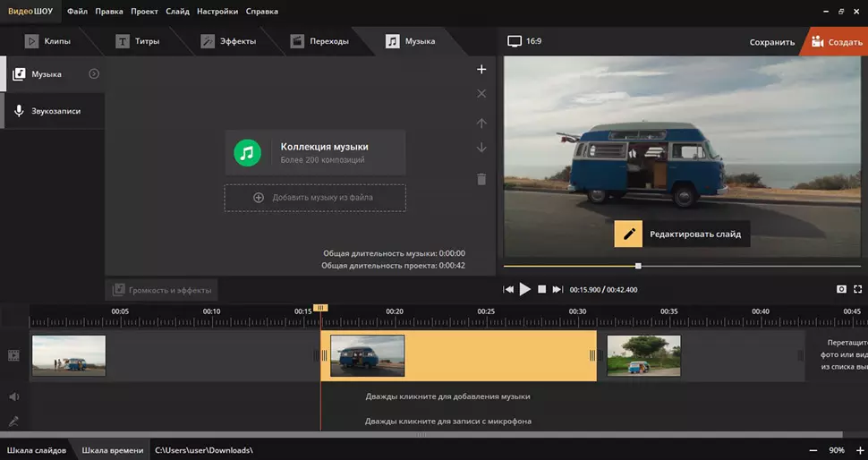Image resolution: width=868 pixels, height=460 pixels.
Task: Open the Проект menu
Action: [x=144, y=12]
